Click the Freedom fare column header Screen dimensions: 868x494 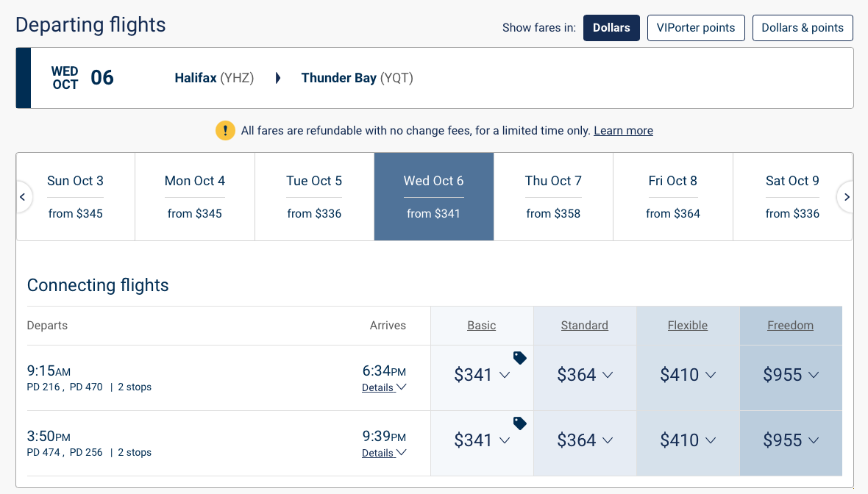(x=790, y=326)
